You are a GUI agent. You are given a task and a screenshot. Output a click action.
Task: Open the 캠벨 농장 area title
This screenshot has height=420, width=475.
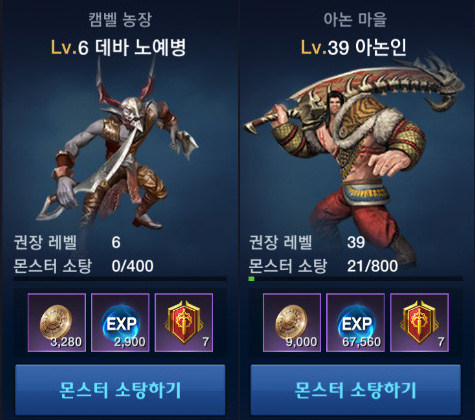tap(120, 19)
